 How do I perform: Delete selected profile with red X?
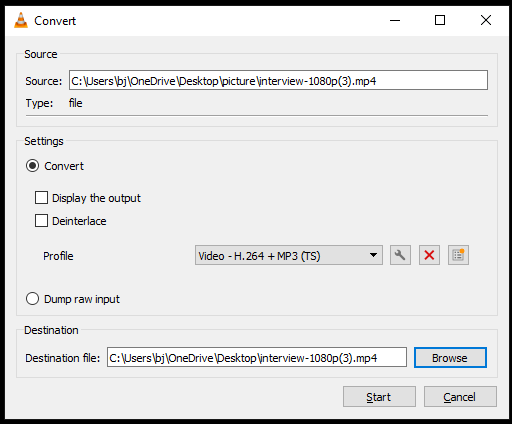[429, 255]
